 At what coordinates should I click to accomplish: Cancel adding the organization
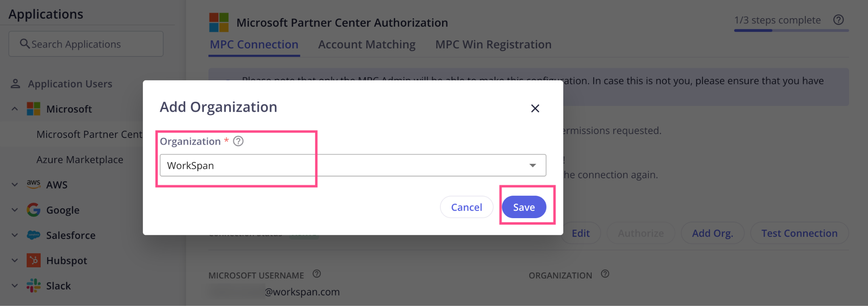coord(466,207)
